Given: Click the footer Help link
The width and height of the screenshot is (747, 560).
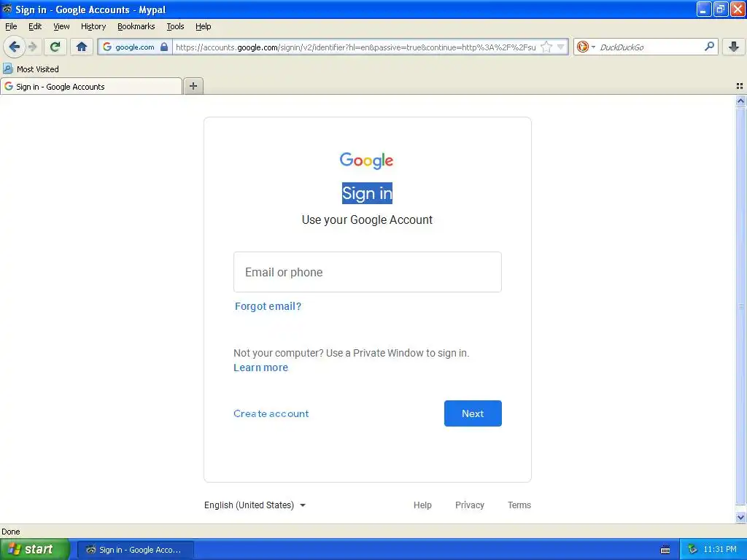Looking at the screenshot, I should [422, 505].
